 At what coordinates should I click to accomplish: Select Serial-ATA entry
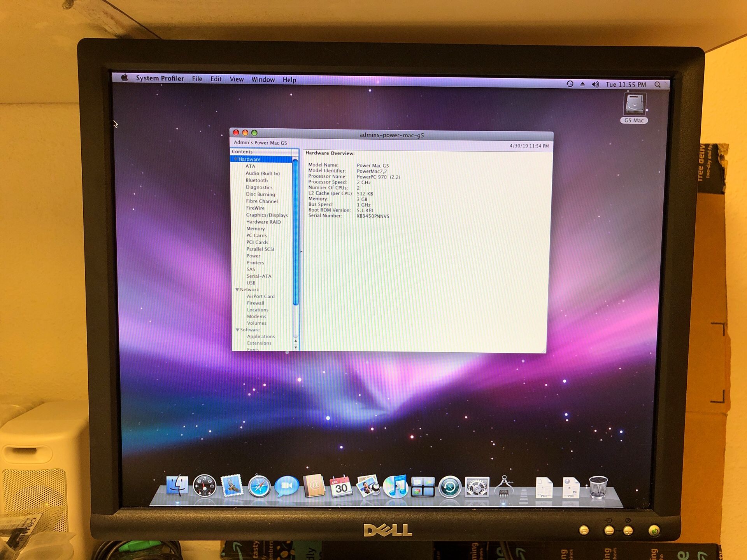click(x=259, y=276)
